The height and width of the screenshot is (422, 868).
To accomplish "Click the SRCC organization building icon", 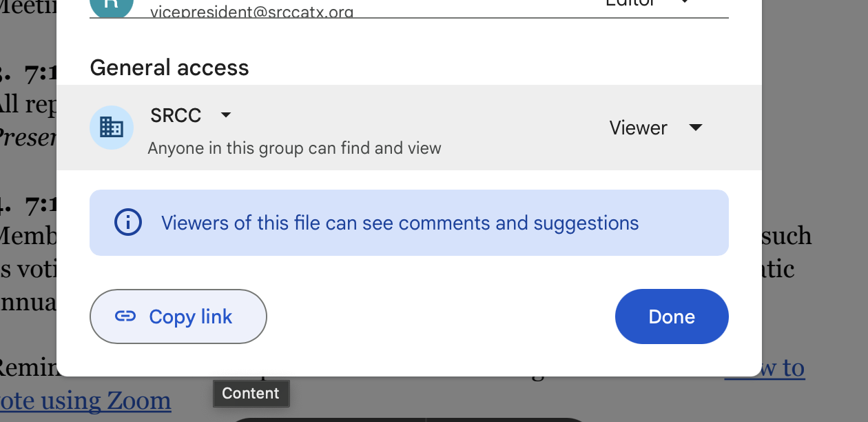I will click(x=112, y=128).
